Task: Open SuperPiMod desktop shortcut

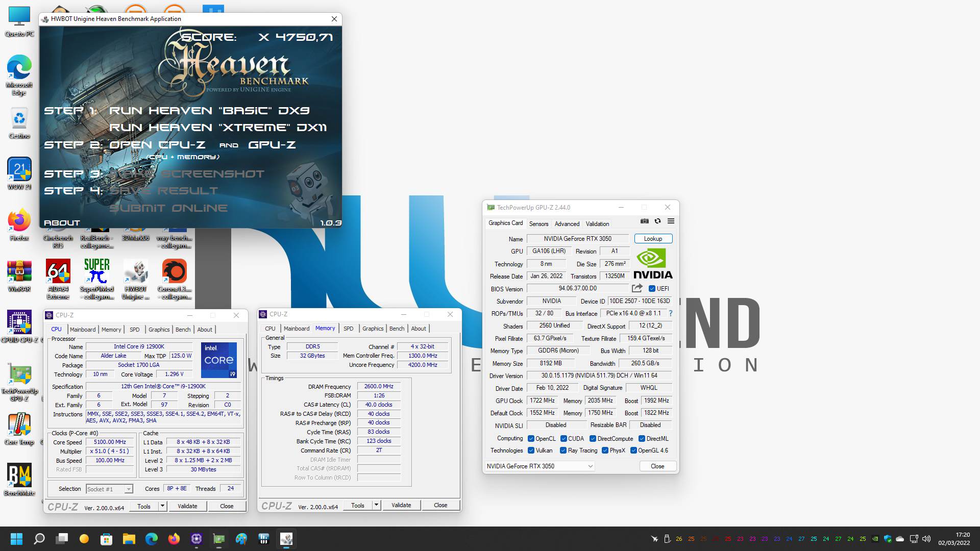Action: (x=97, y=279)
